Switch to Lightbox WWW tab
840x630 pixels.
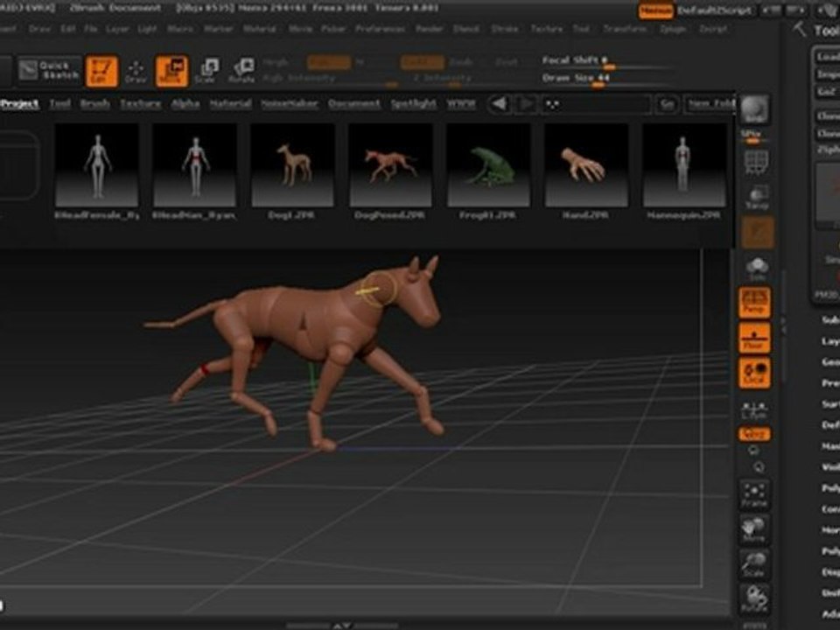461,104
